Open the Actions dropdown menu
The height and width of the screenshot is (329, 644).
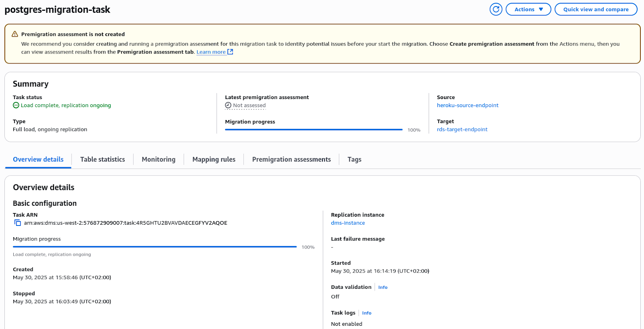pyautogui.click(x=528, y=9)
